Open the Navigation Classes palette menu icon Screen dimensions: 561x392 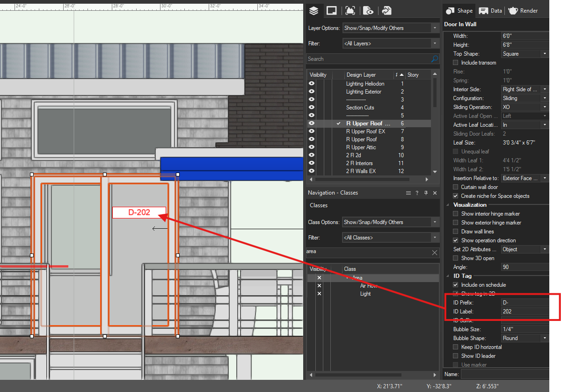(408, 193)
